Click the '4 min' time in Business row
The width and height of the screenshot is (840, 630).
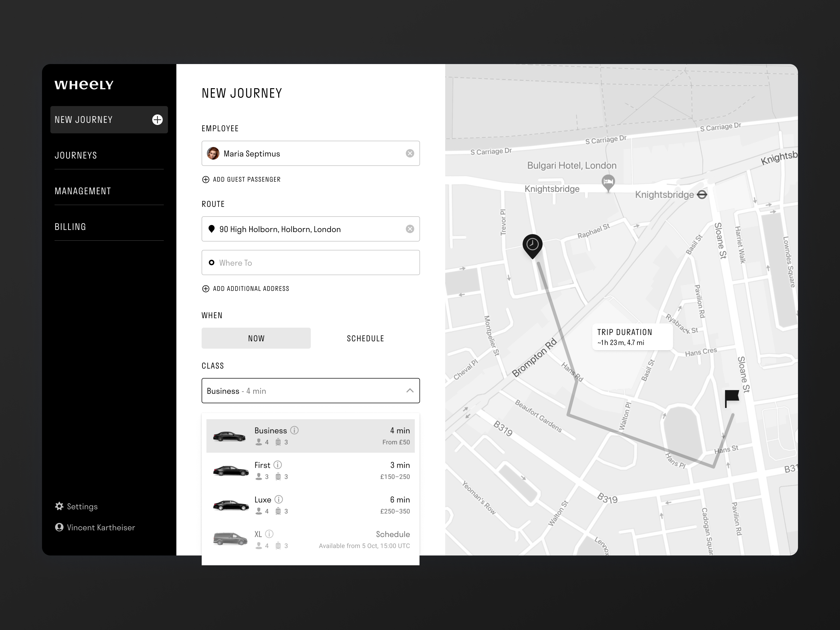point(400,430)
